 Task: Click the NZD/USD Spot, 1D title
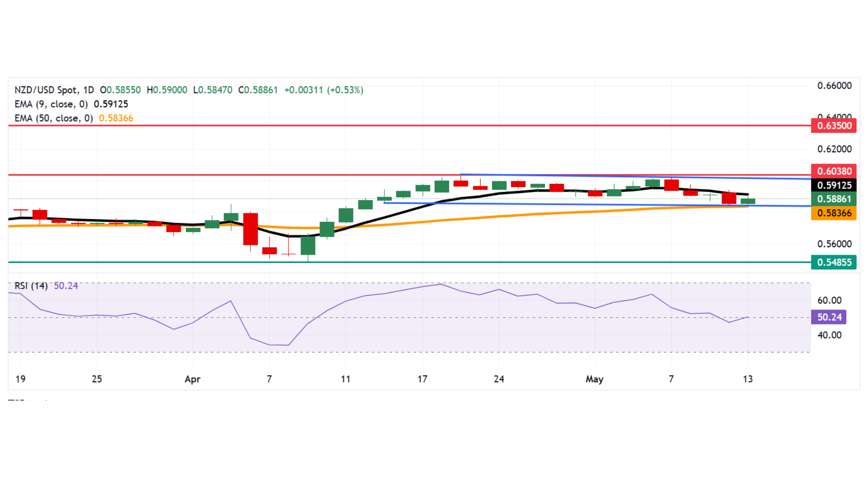point(54,90)
